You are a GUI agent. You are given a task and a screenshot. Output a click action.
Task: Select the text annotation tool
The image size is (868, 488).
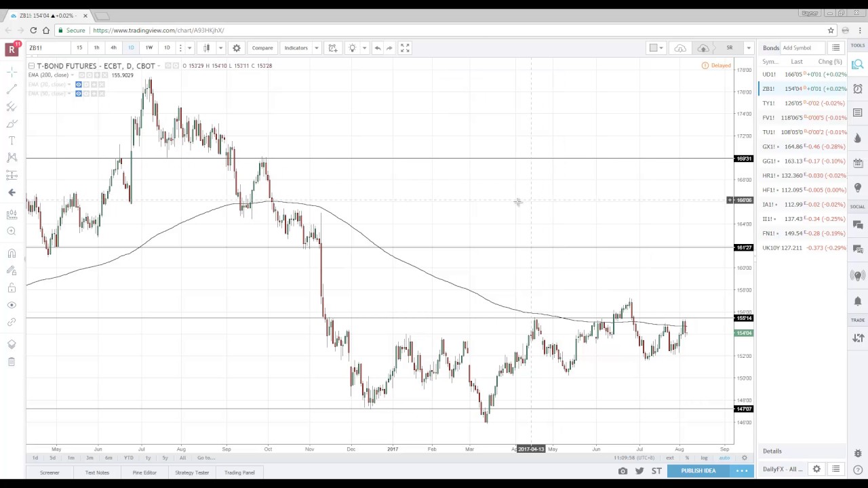tap(12, 140)
